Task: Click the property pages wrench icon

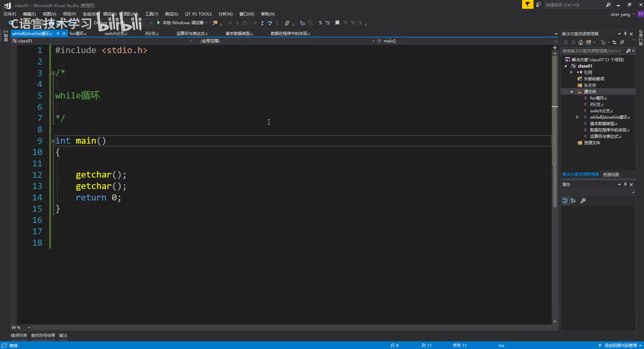Action: click(583, 201)
